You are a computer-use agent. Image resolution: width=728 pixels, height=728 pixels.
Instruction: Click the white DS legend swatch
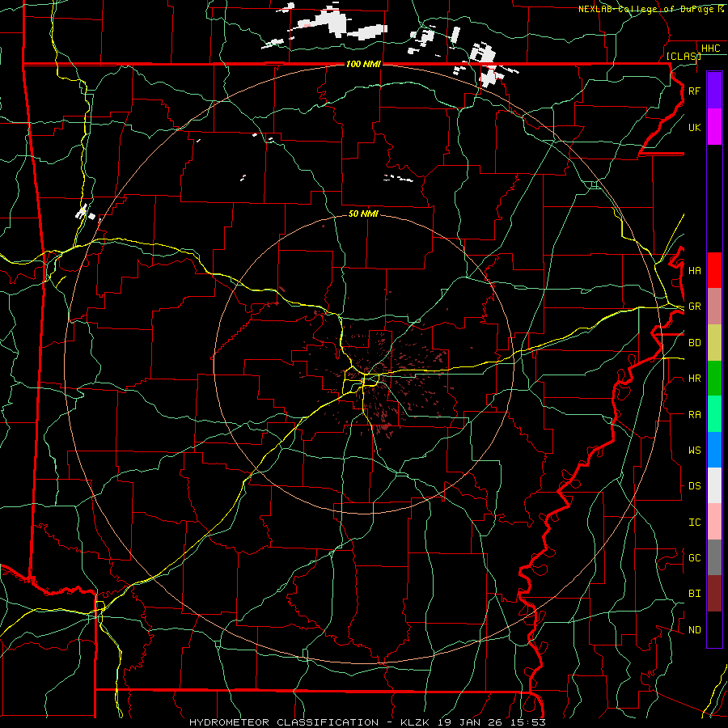[714, 485]
